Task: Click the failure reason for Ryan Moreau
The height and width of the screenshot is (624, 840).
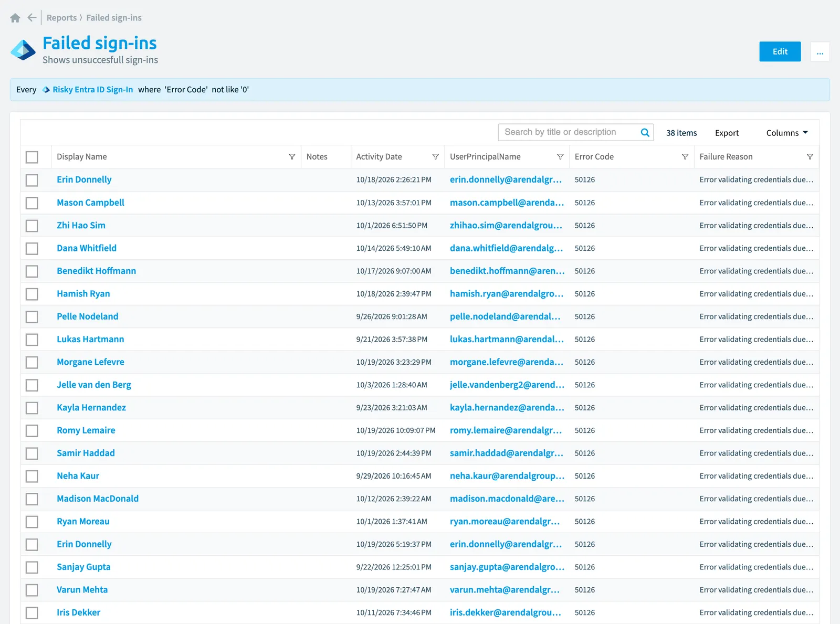Action: 757,522
